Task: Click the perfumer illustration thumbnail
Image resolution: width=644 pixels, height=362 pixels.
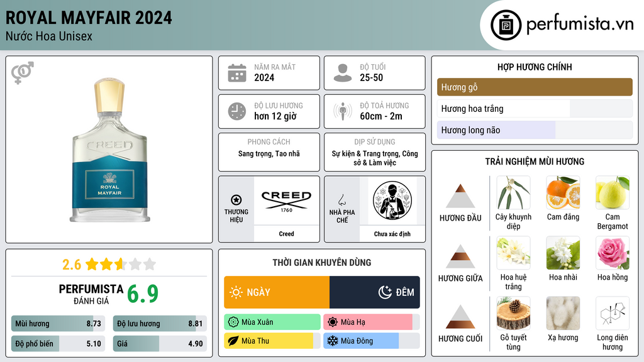Action: (392, 200)
